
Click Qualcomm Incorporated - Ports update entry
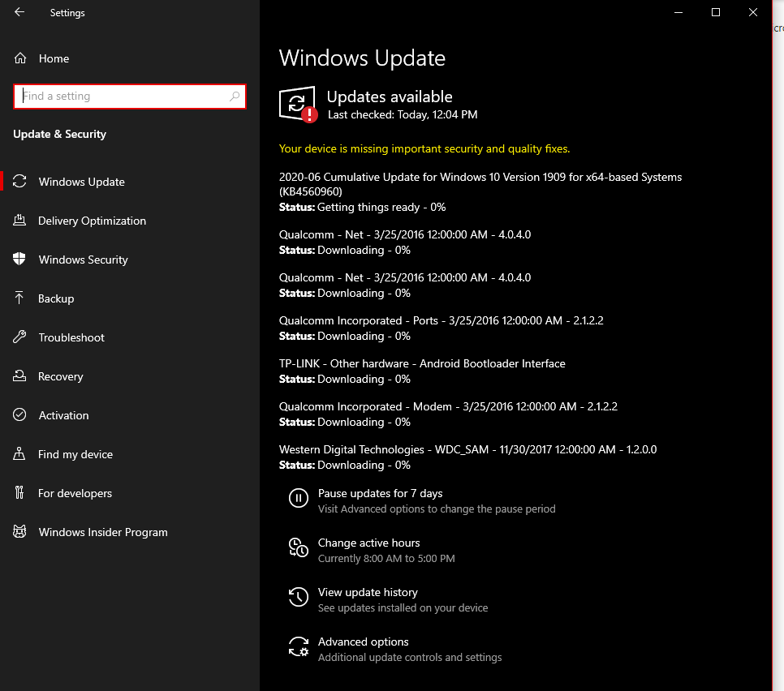point(441,320)
